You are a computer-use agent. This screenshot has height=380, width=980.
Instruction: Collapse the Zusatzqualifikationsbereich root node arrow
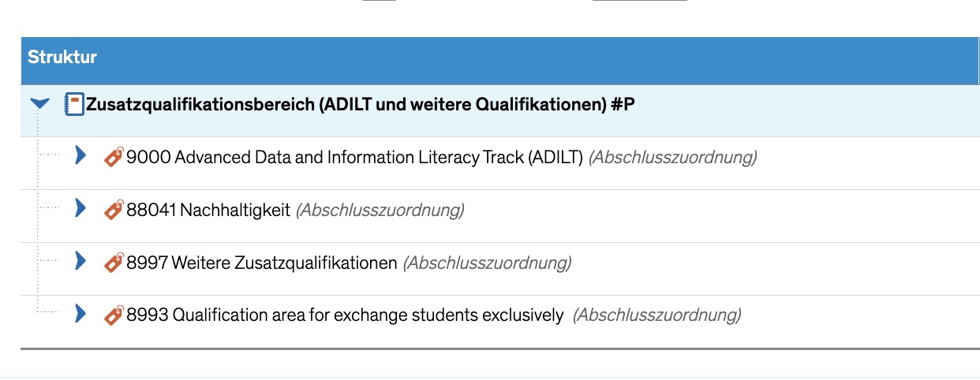(x=40, y=104)
